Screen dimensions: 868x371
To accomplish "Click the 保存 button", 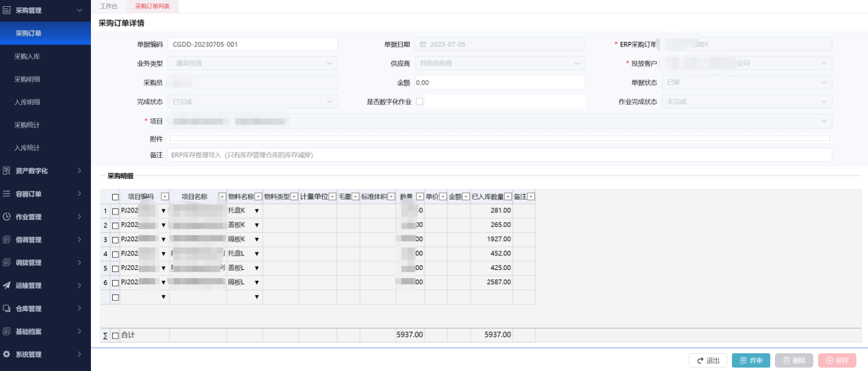I will pos(837,361).
